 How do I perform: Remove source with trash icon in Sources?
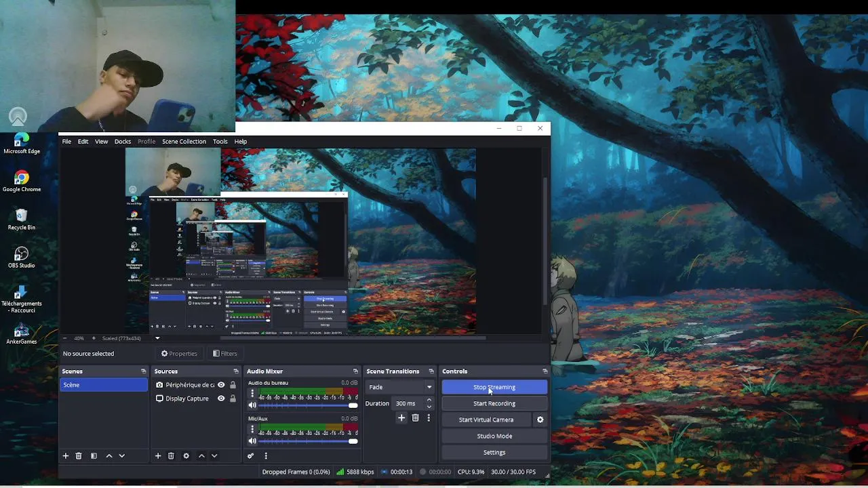click(x=171, y=456)
